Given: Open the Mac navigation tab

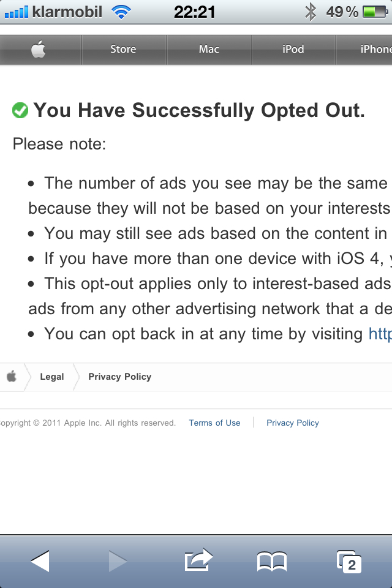Looking at the screenshot, I should coord(209,49).
